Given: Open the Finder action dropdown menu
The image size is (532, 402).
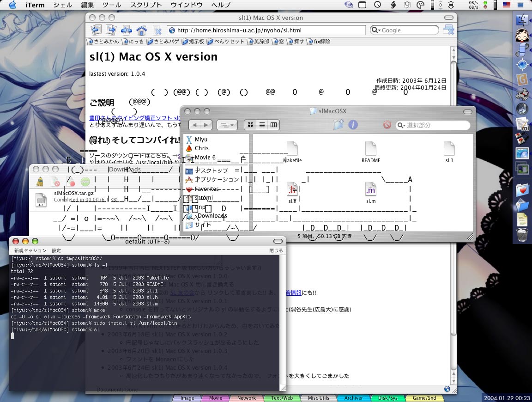Looking at the screenshot, I should (x=227, y=125).
